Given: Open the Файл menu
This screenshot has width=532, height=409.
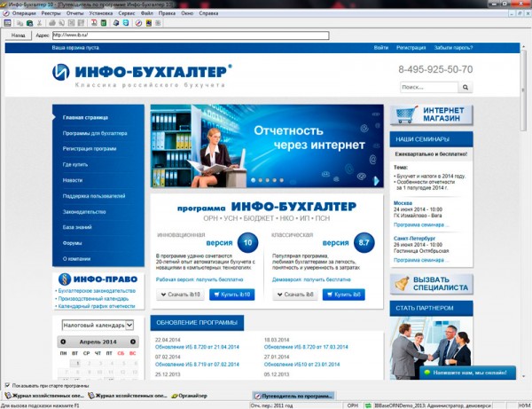Looking at the screenshot, I should click(147, 13).
